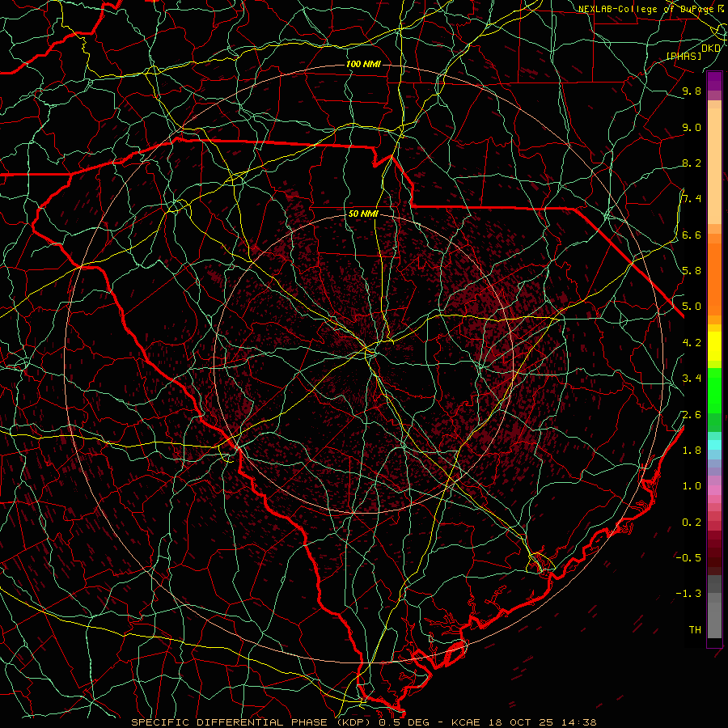Click the 50 NMI range ring label
The height and width of the screenshot is (728, 728).
click(x=363, y=214)
